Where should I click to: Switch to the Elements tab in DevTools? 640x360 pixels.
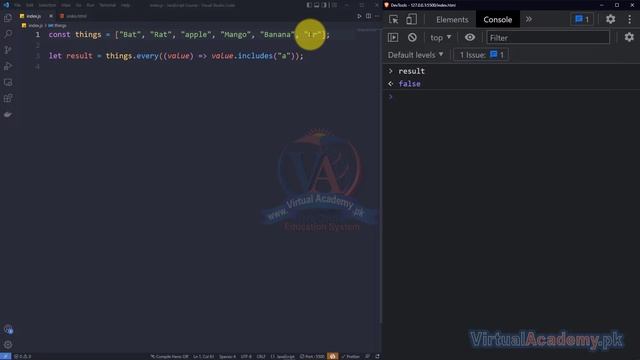tap(452, 20)
